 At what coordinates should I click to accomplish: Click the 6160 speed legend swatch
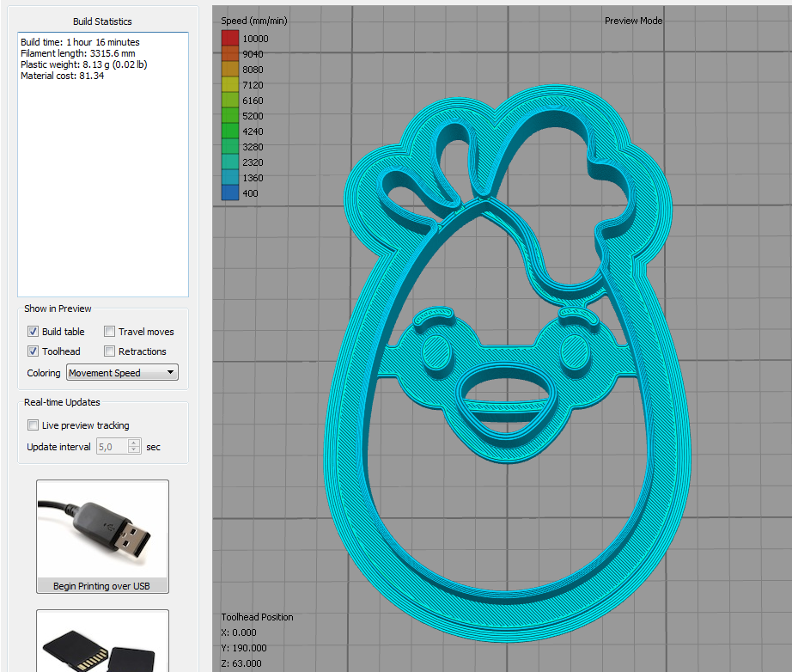230,100
